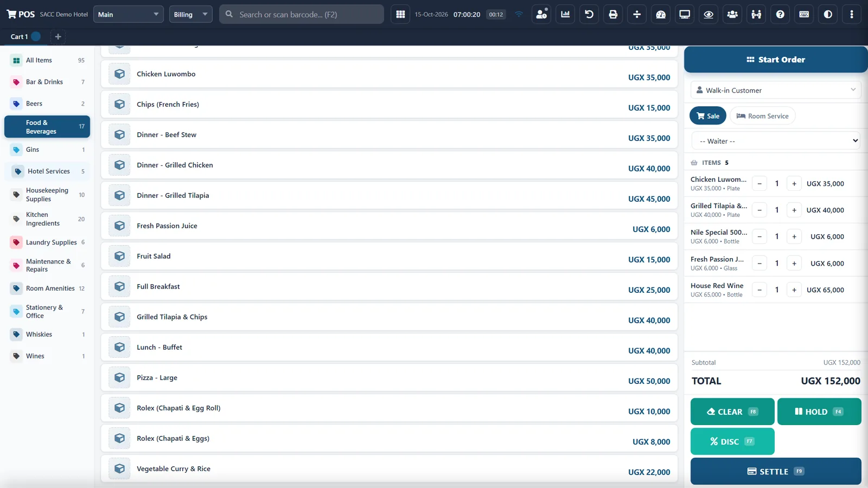Open the Bar & Drinks category

(47, 82)
